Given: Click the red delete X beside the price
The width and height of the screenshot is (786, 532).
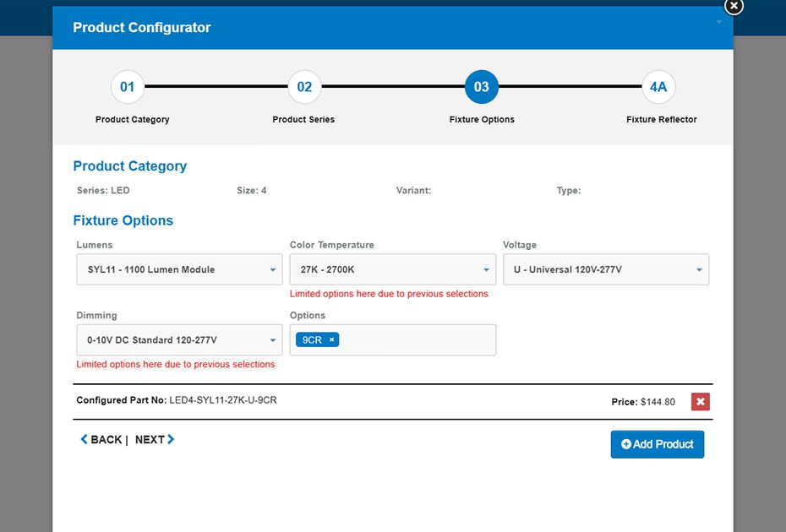Looking at the screenshot, I should 700,402.
